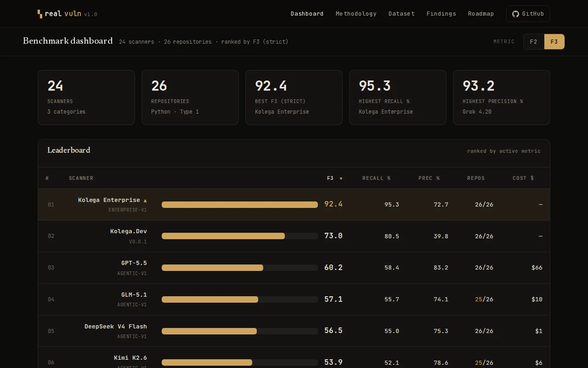This screenshot has width=588, height=368.
Task: Sort leaderboard by F3 column header
Action: [334, 178]
